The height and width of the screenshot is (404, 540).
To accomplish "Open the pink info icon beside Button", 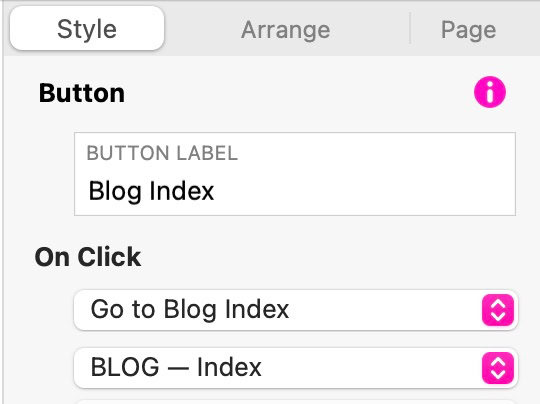I will point(490,92).
